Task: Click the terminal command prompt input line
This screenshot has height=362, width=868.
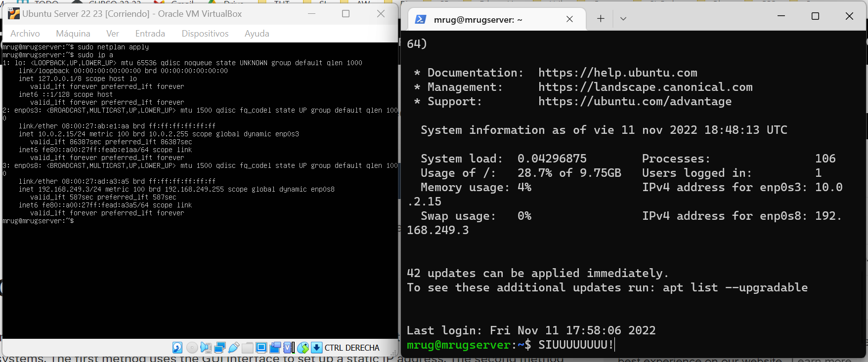Action: (510, 345)
